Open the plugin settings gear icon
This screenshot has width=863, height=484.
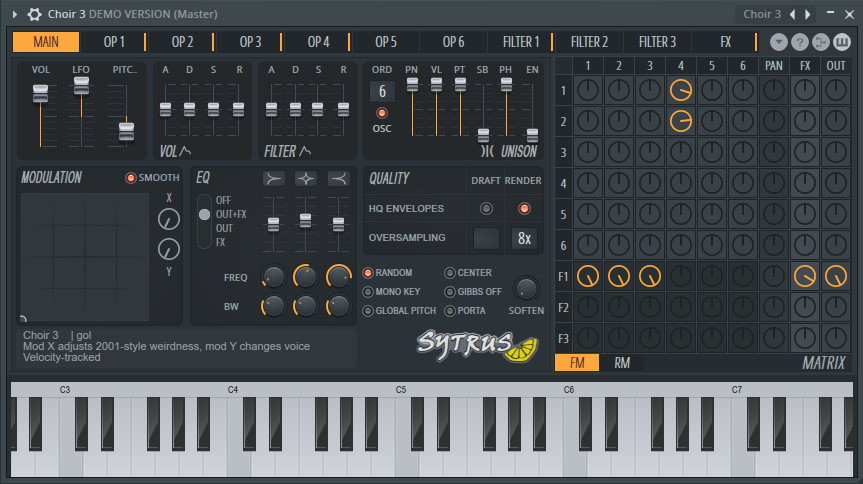tap(35, 14)
